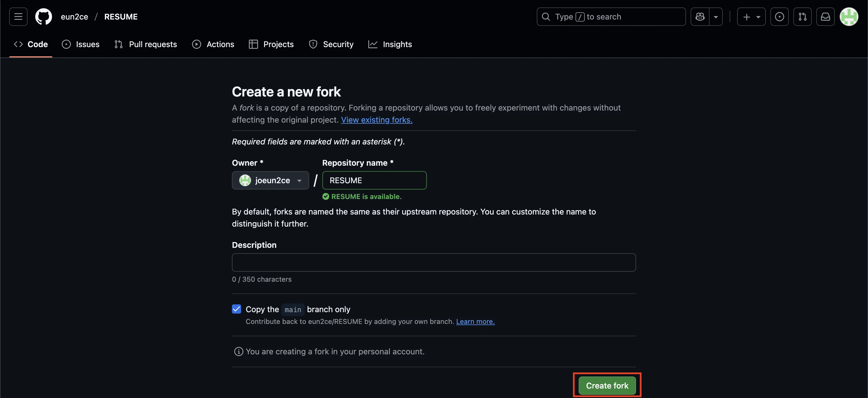Open the issues shortcut icon in header

(x=779, y=17)
